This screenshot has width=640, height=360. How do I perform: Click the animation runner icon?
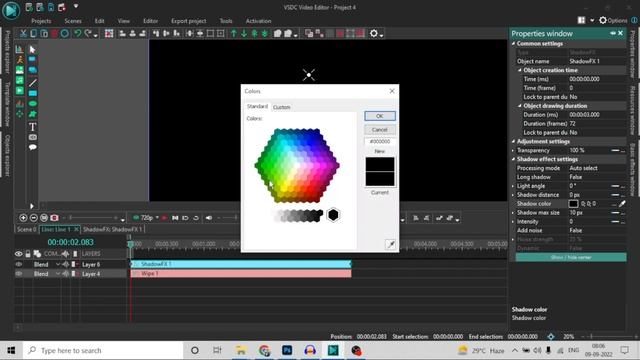20,60
